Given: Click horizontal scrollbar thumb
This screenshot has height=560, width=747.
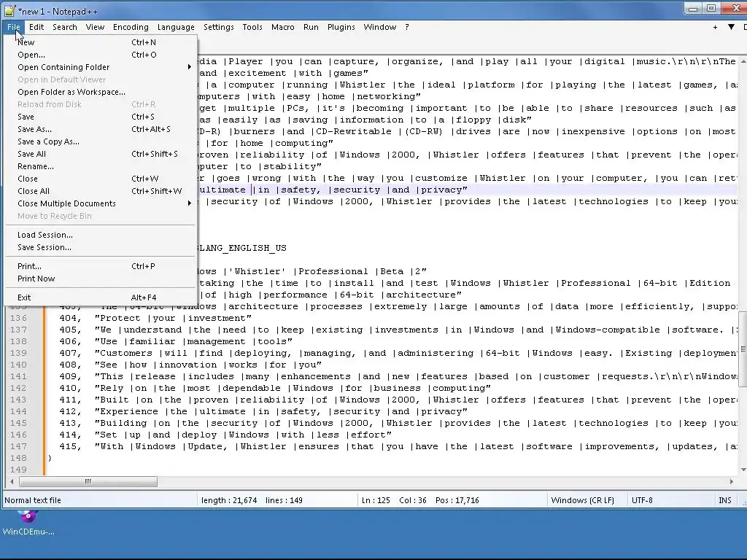Looking at the screenshot, I should click(x=88, y=481).
